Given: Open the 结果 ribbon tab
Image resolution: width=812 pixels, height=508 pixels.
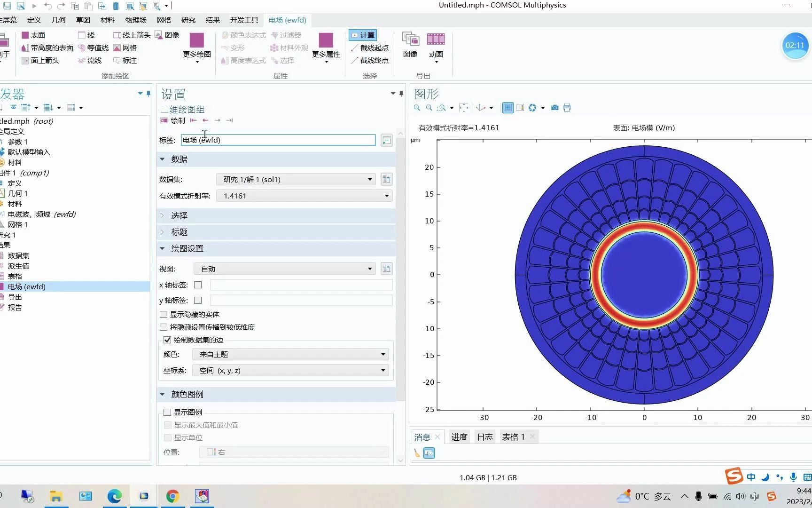Looking at the screenshot, I should coord(213,20).
